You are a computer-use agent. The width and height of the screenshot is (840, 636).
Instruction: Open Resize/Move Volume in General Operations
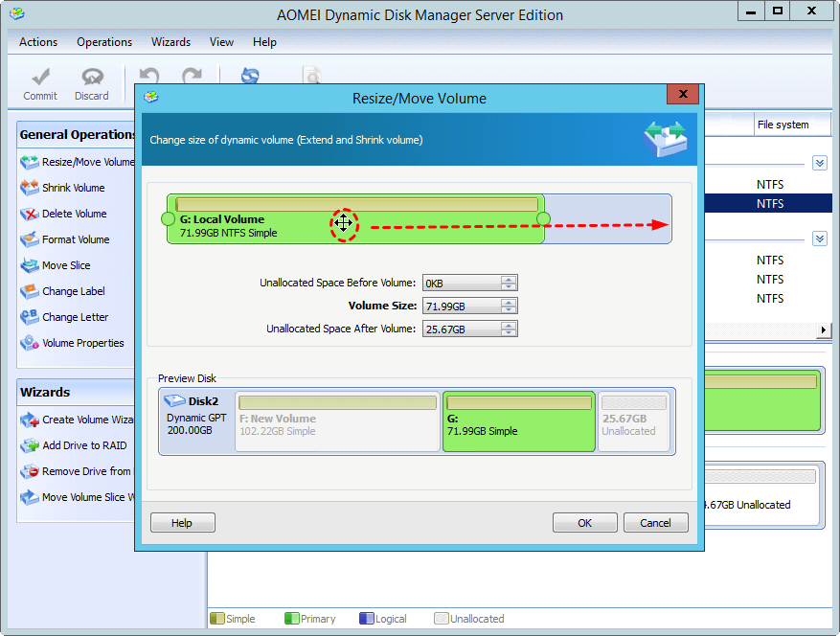[x=78, y=162]
